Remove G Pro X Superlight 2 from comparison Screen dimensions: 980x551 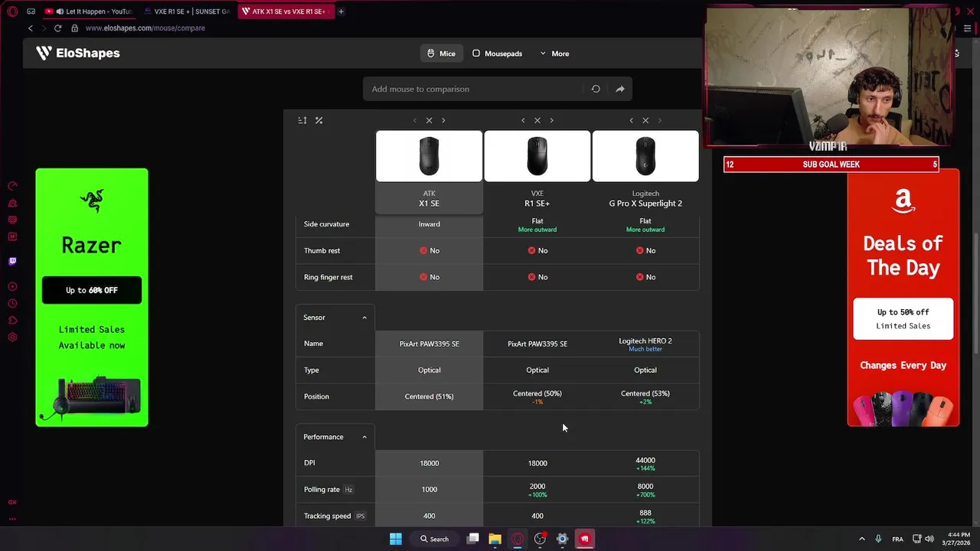pos(645,120)
